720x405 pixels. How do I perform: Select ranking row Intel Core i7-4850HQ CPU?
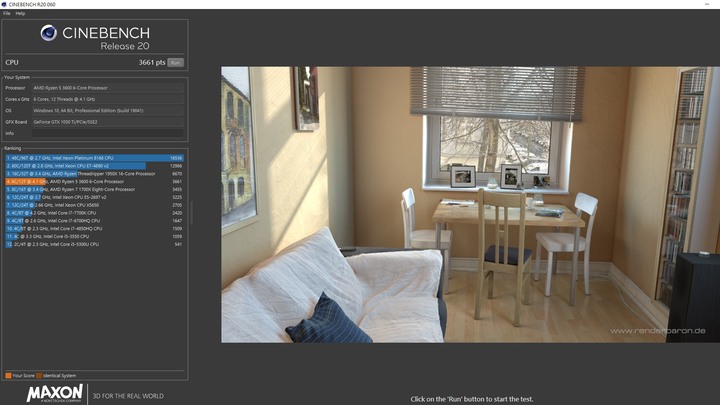(94, 229)
